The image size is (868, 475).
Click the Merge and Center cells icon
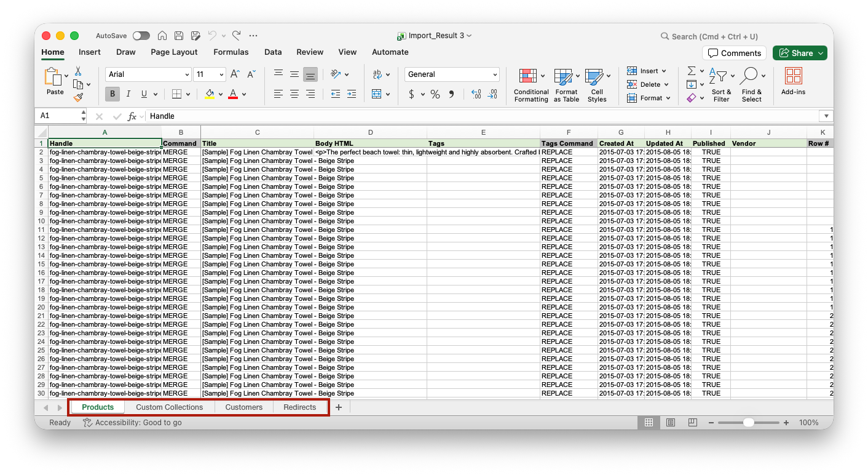tap(377, 94)
